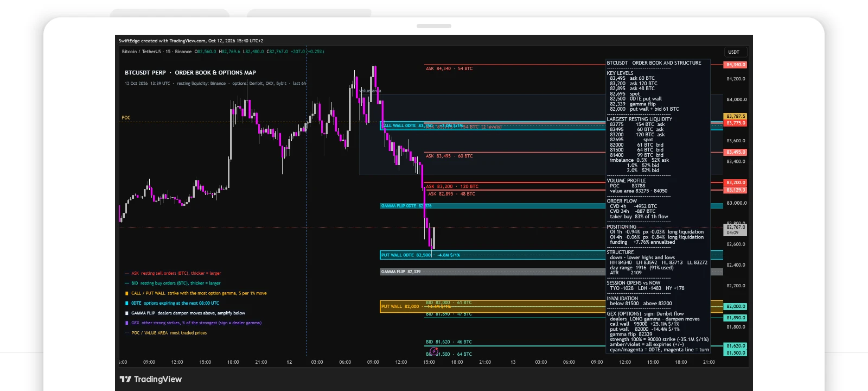The height and width of the screenshot is (391, 868).
Task: Click the ASK 84,340 · 54 BTC line label
Action: [449, 69]
